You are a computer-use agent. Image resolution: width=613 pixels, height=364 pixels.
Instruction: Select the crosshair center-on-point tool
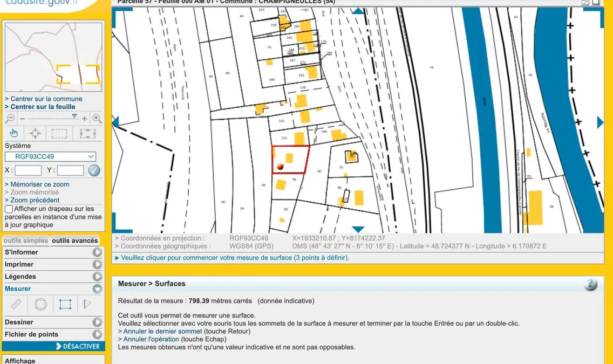35,134
